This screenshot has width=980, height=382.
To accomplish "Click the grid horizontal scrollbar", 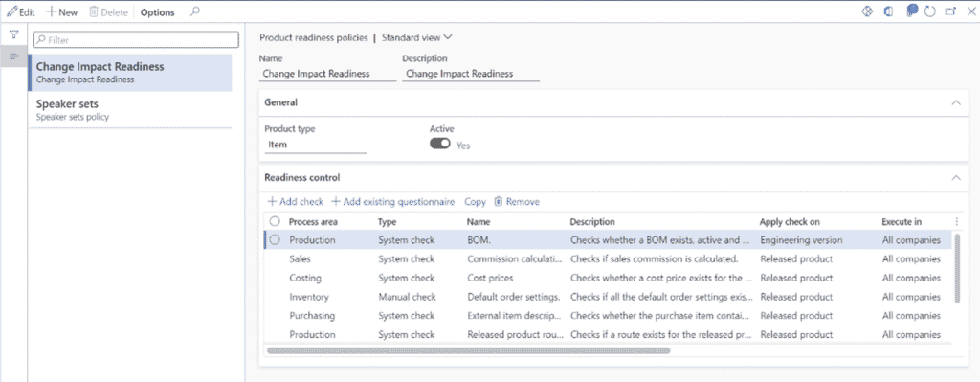I will [x=468, y=350].
